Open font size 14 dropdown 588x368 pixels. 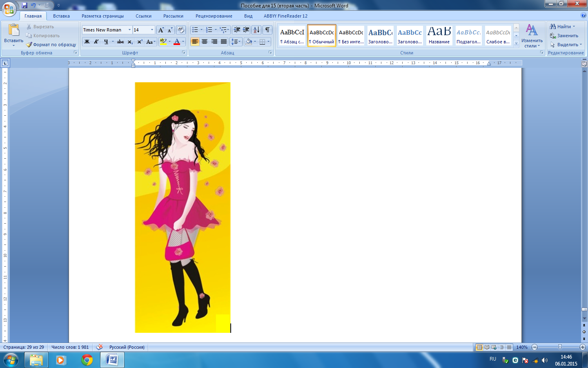[x=152, y=30]
